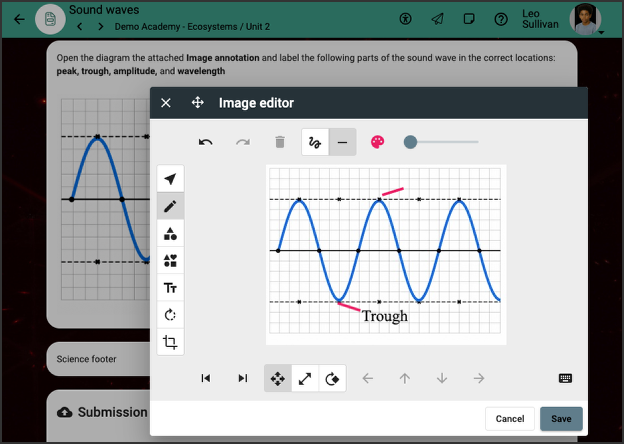Select the rotate tool
This screenshot has width=624, height=444.
170,315
